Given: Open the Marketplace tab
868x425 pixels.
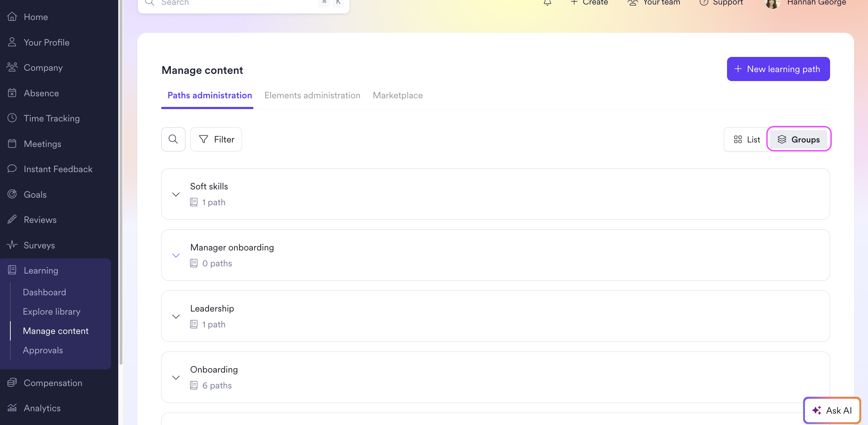Looking at the screenshot, I should click(x=397, y=96).
